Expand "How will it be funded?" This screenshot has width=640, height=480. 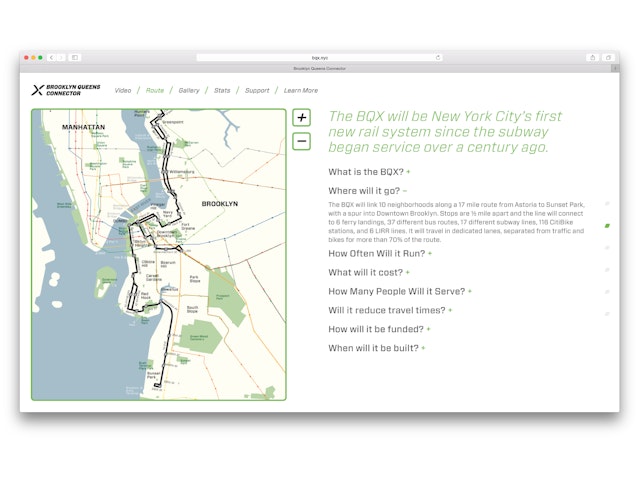tap(379, 329)
